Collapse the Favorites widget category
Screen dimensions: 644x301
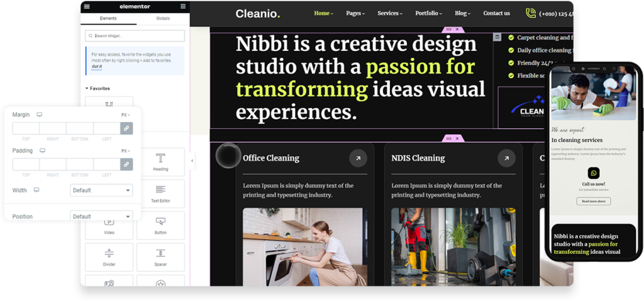[97, 88]
